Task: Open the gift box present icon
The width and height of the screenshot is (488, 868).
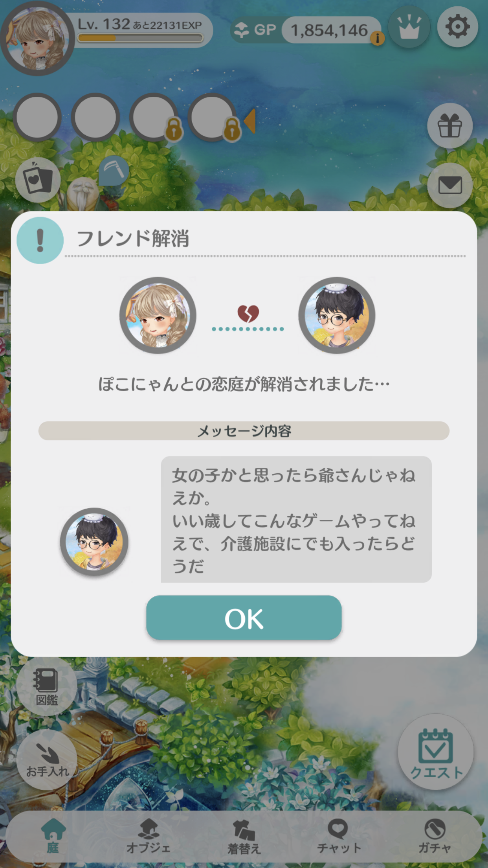Action: click(450, 125)
